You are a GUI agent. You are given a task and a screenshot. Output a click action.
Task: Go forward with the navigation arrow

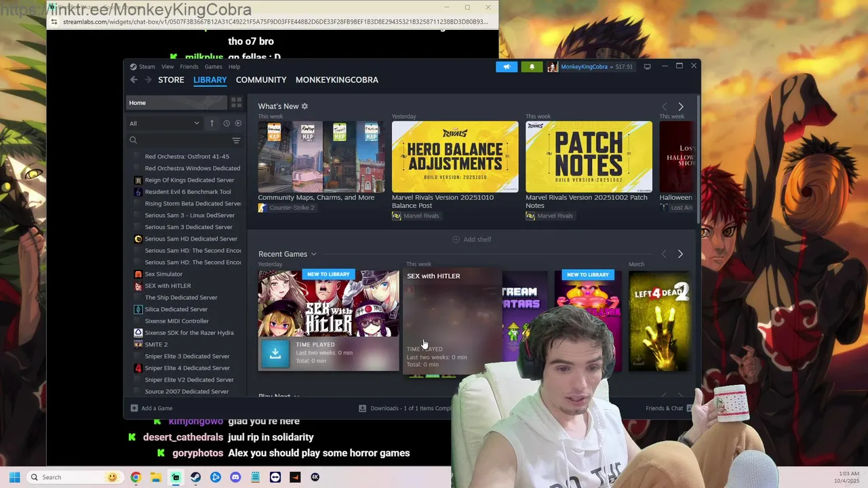(x=148, y=80)
